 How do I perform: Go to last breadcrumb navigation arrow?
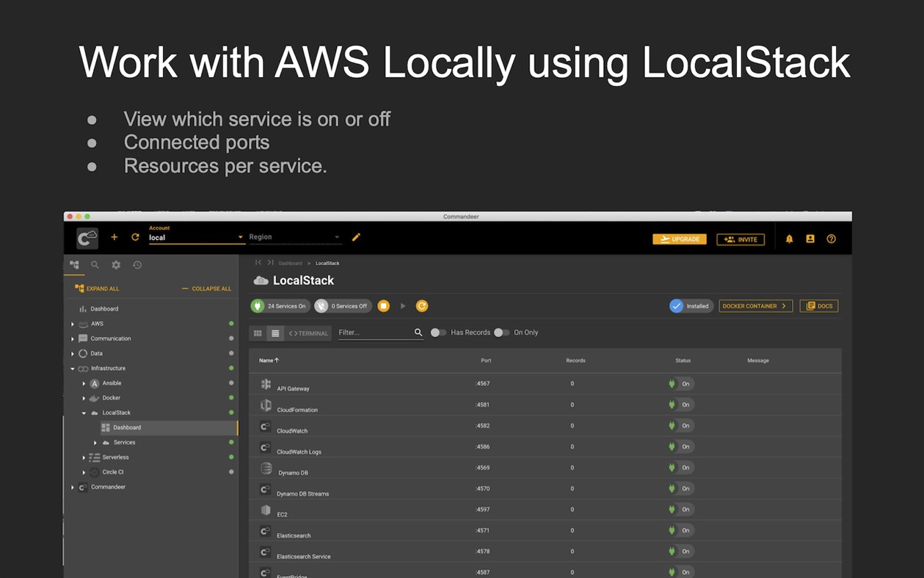coord(270,262)
